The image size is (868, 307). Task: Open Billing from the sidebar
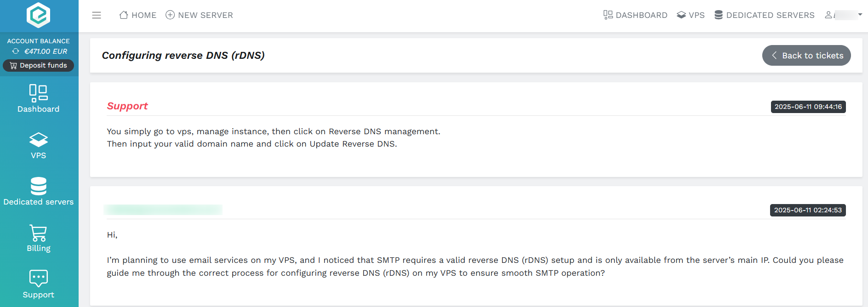click(x=39, y=238)
